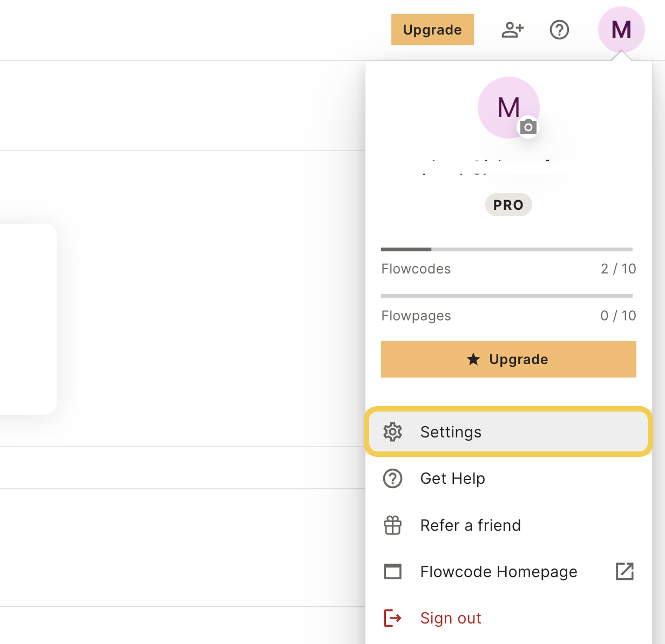Open the invite user icon
This screenshot has width=665, height=644.
512,30
